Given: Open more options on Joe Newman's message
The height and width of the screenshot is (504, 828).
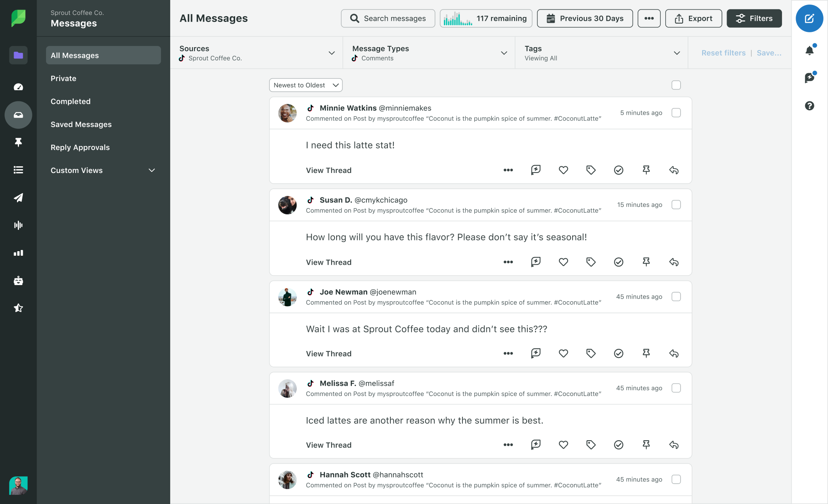Looking at the screenshot, I should pyautogui.click(x=508, y=353).
